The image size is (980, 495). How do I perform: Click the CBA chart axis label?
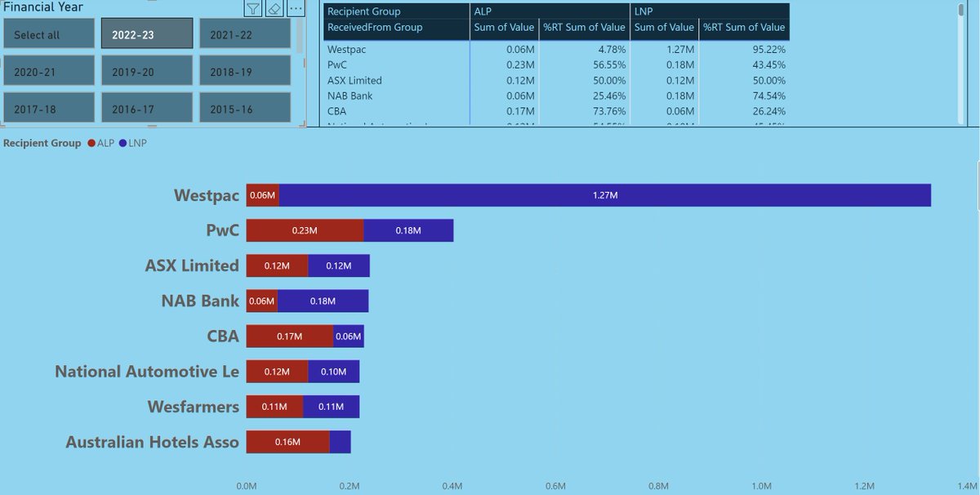[x=223, y=336]
